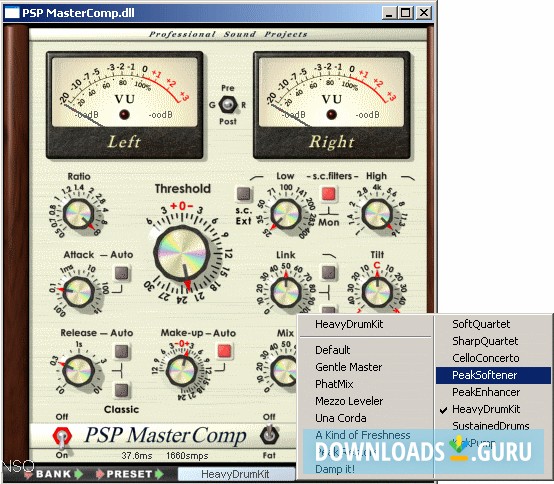Click the Make-up gain knob

[x=182, y=371]
